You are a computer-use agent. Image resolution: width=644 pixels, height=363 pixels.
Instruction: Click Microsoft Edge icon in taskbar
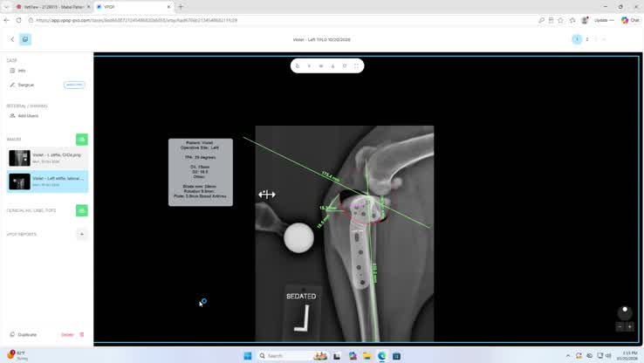381,356
